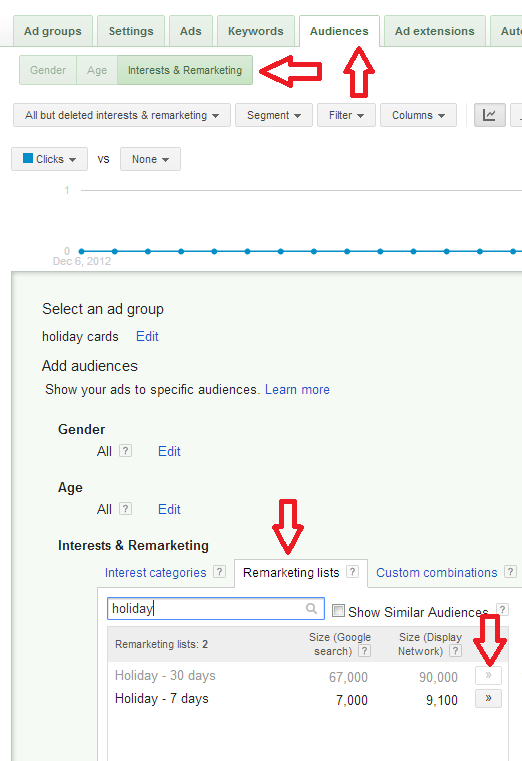Add Holiday - 7 days list with arrow button
Screen dimensions: 522x761
488,698
